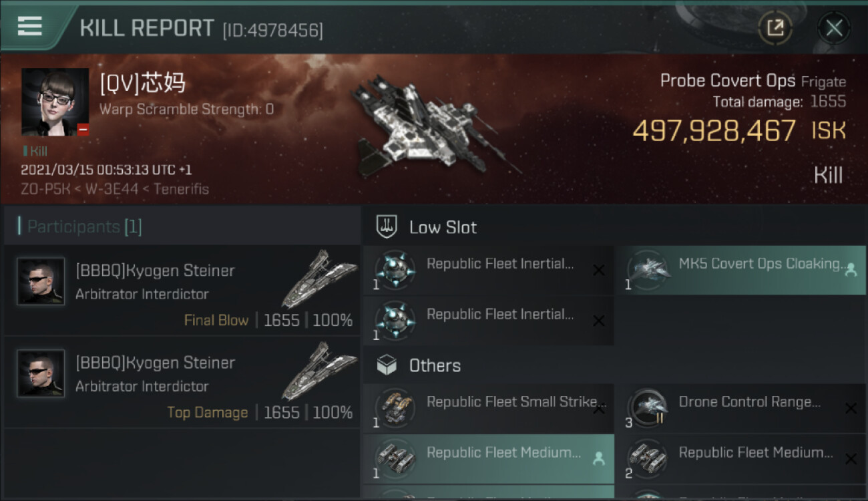The image size is (868, 501).
Task: Click the Others section cube icon
Action: point(387,365)
